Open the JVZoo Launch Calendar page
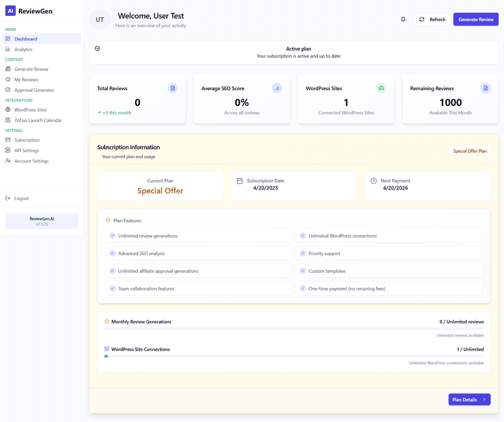Image resolution: width=504 pixels, height=422 pixels. 38,121
